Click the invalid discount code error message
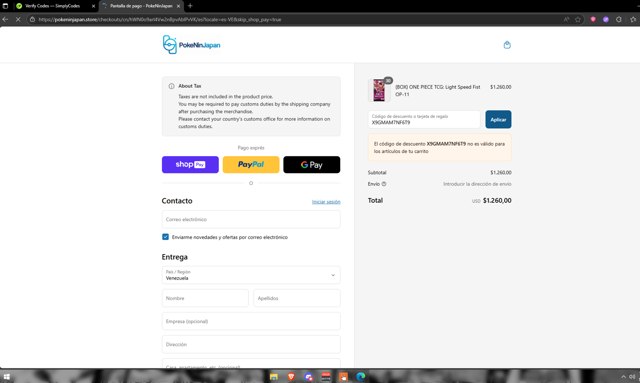 tap(440, 147)
